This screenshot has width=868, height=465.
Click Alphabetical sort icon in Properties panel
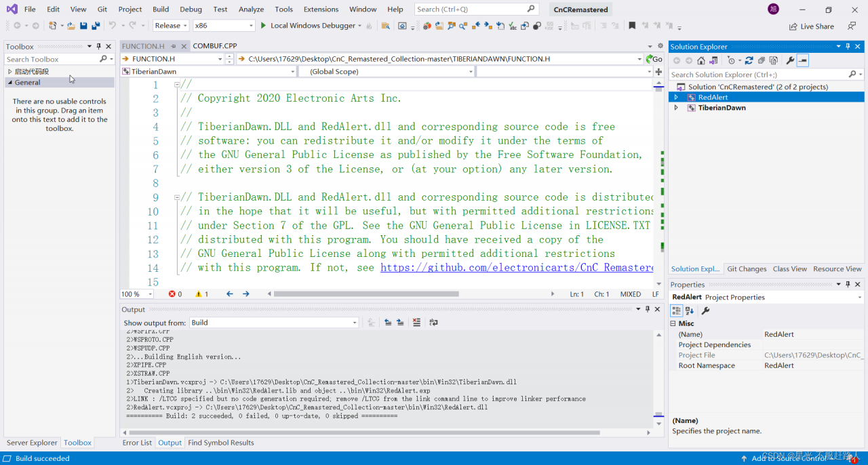click(690, 310)
